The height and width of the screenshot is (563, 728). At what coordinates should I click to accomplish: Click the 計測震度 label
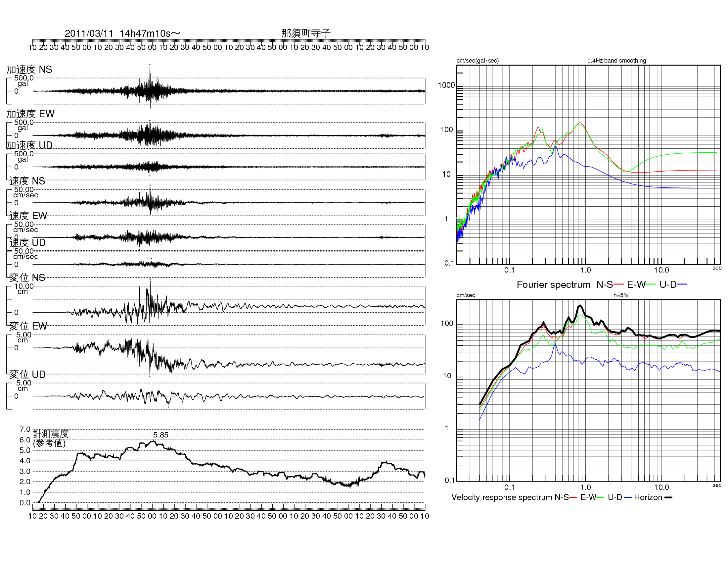(x=51, y=434)
